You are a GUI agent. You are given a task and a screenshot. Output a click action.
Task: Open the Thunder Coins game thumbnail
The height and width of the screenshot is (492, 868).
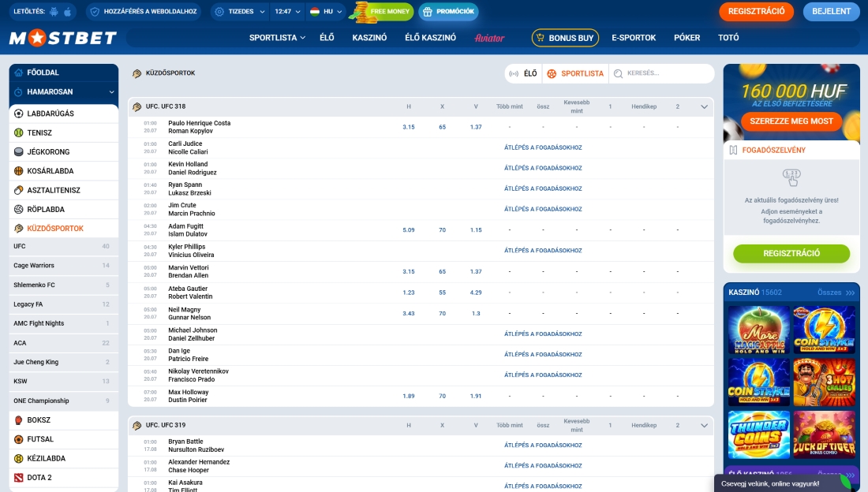[x=759, y=434]
